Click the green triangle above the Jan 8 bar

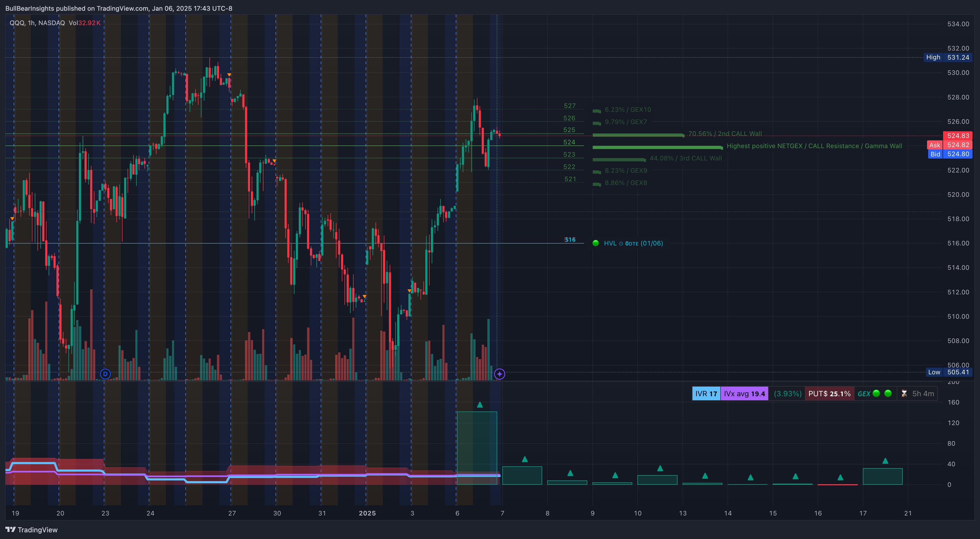[570, 473]
